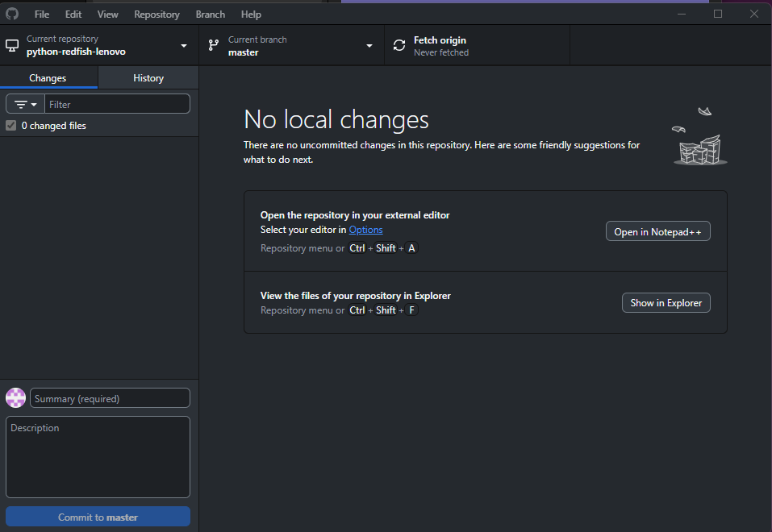The image size is (772, 532).
Task: Expand the Current repository dropdown arrow
Action: (x=184, y=46)
